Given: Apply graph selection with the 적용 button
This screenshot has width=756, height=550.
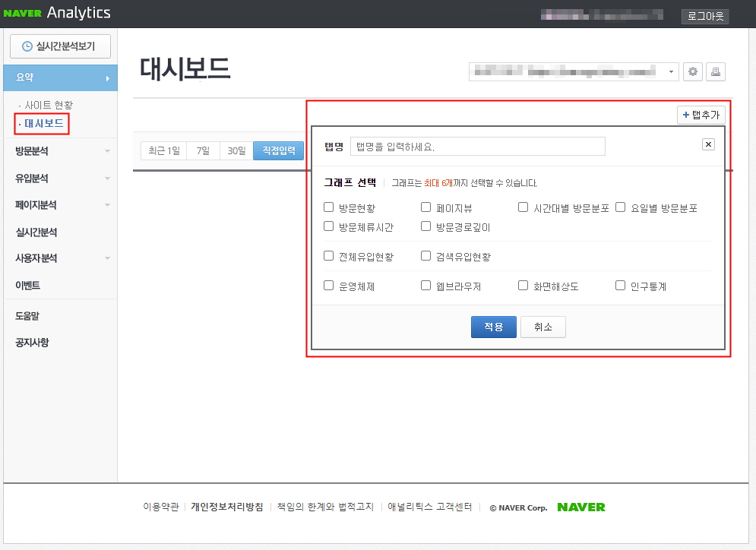Looking at the screenshot, I should click(x=493, y=327).
